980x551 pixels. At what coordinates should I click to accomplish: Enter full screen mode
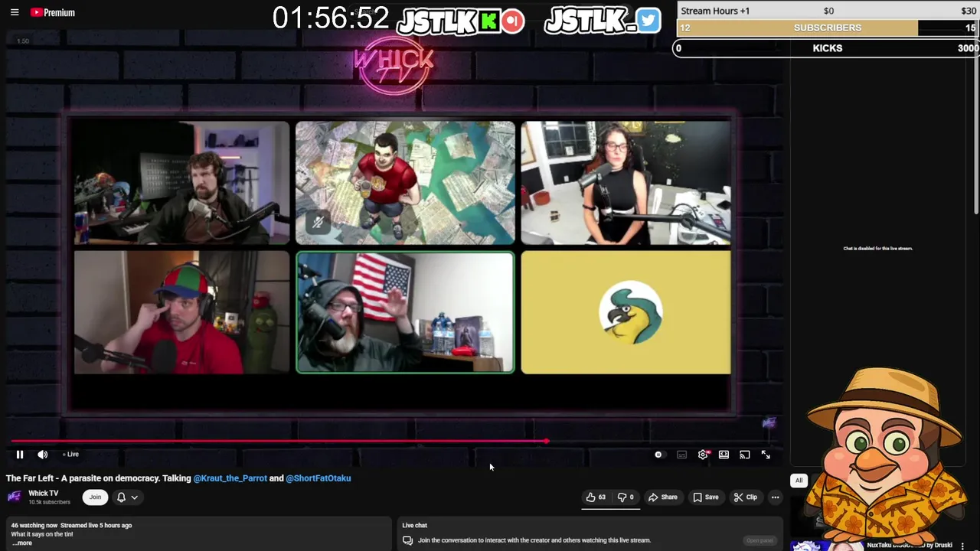766,455
